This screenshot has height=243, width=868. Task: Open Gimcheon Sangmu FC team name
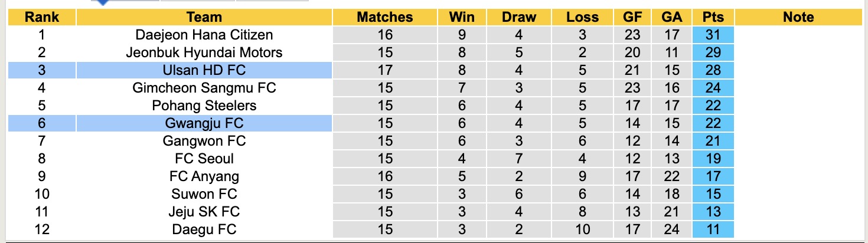204,88
